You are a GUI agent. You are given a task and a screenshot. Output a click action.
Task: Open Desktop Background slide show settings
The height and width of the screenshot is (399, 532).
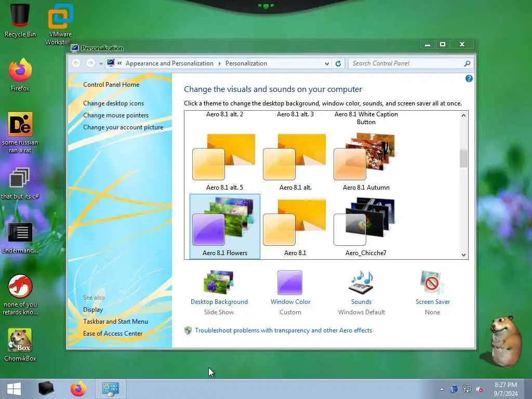219,282
